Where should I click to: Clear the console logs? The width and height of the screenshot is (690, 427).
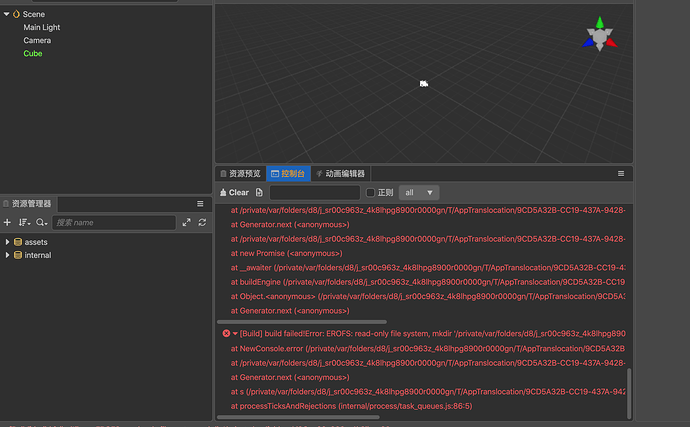(235, 192)
